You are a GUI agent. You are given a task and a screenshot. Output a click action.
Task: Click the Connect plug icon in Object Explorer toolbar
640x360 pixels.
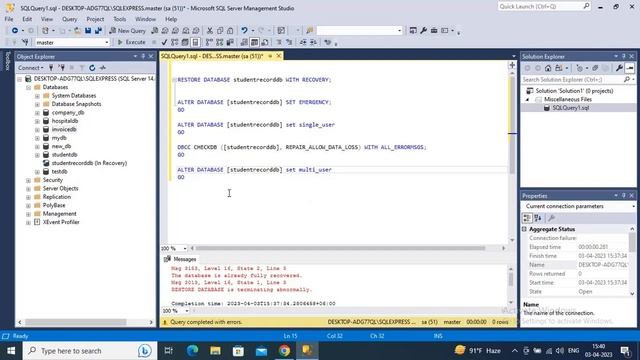pos(51,68)
